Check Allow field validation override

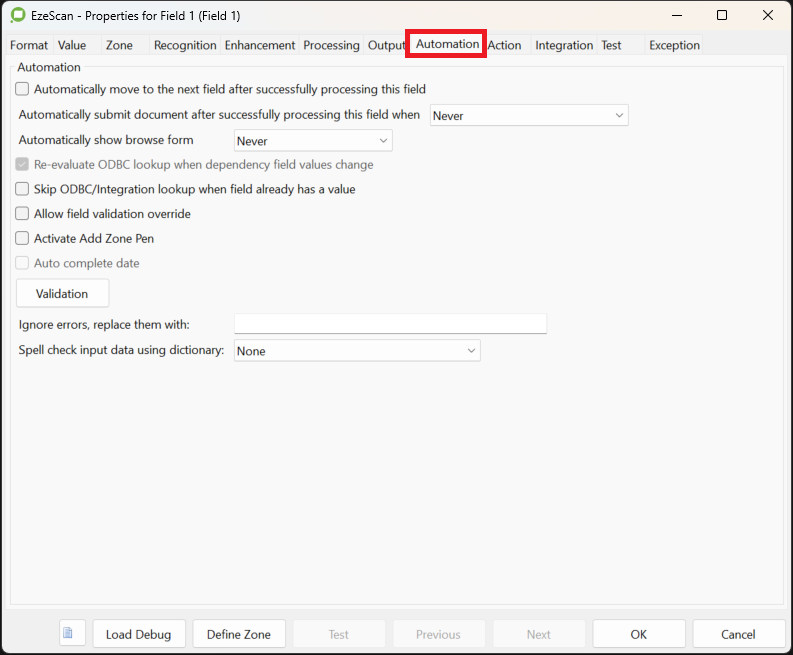tap(23, 213)
